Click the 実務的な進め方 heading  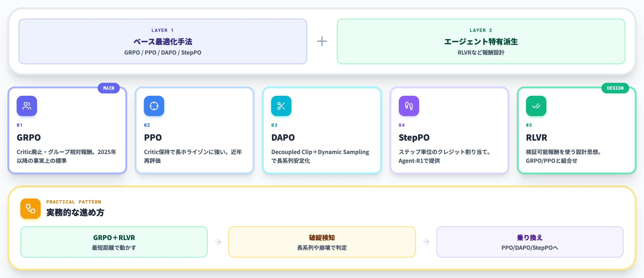[75, 213]
